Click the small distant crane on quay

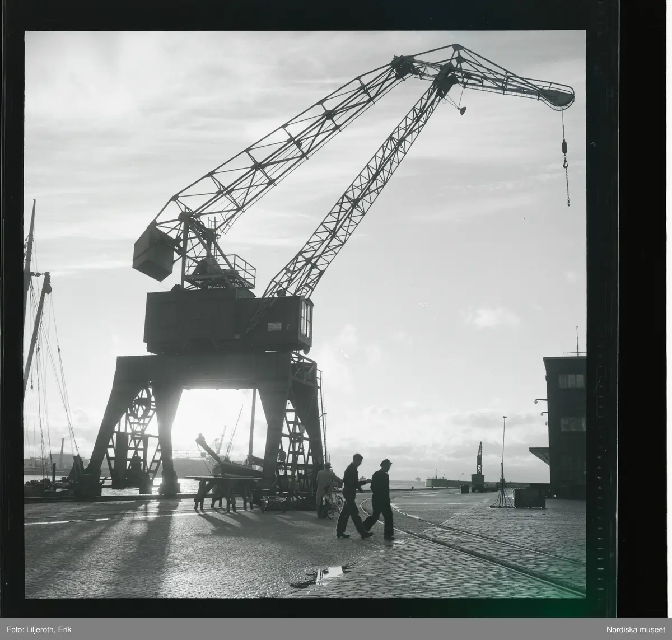[479, 459]
